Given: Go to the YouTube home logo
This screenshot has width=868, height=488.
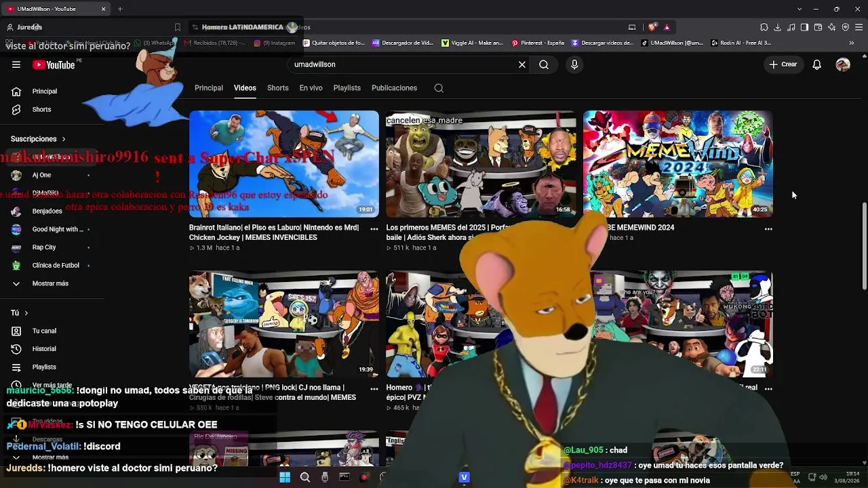Looking at the screenshot, I should tap(53, 65).
